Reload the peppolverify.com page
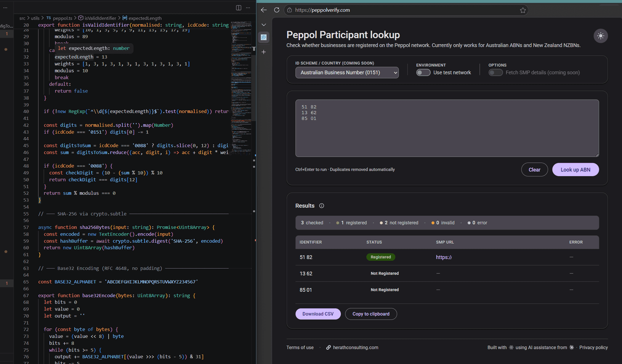Viewport: 622px width, 364px height. point(277,10)
